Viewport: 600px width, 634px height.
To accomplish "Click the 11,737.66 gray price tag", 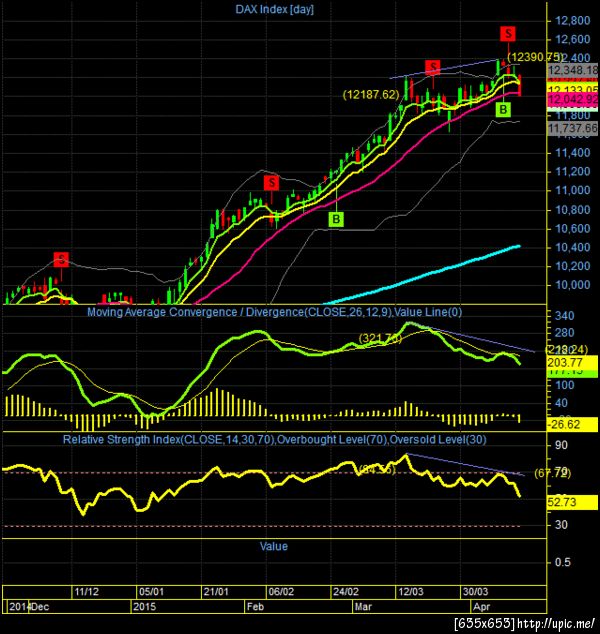I will [573, 129].
